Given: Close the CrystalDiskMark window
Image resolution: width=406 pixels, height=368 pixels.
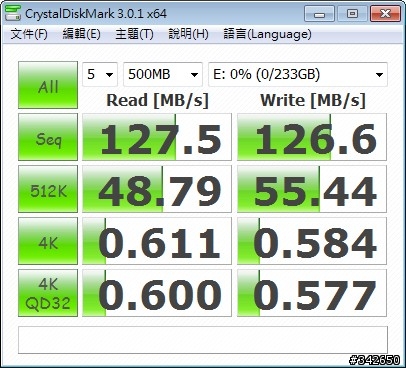Looking at the screenshot, I should pyautogui.click(x=385, y=14).
